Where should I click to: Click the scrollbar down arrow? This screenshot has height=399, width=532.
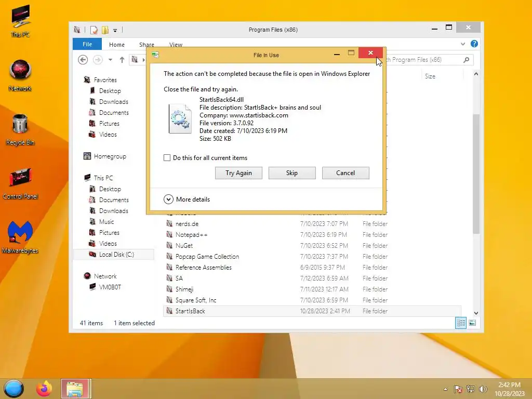pos(476,313)
